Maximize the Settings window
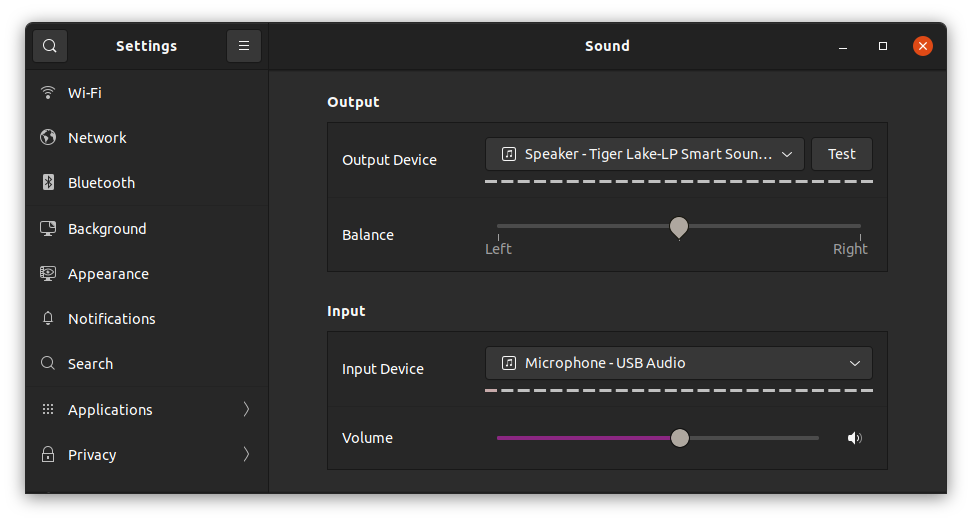This screenshot has width=972, height=522. [x=883, y=46]
